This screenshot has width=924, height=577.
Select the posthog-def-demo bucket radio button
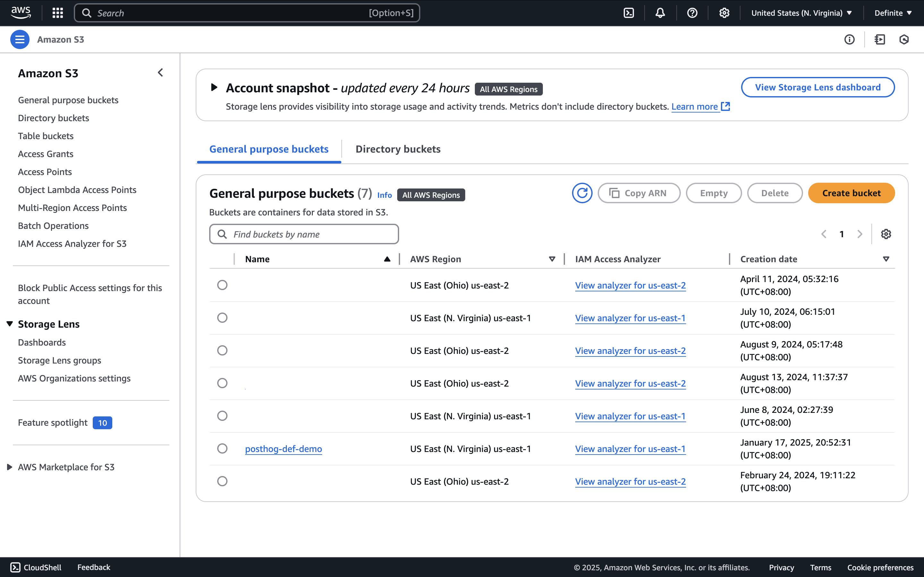click(x=222, y=448)
